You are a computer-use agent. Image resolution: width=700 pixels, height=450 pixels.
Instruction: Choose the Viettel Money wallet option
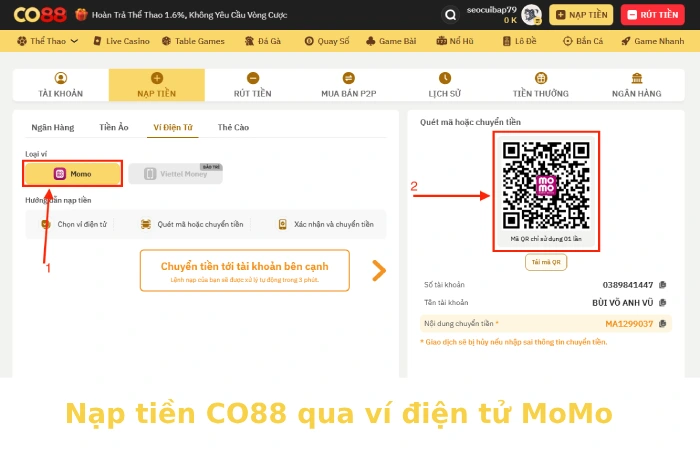[175, 174]
